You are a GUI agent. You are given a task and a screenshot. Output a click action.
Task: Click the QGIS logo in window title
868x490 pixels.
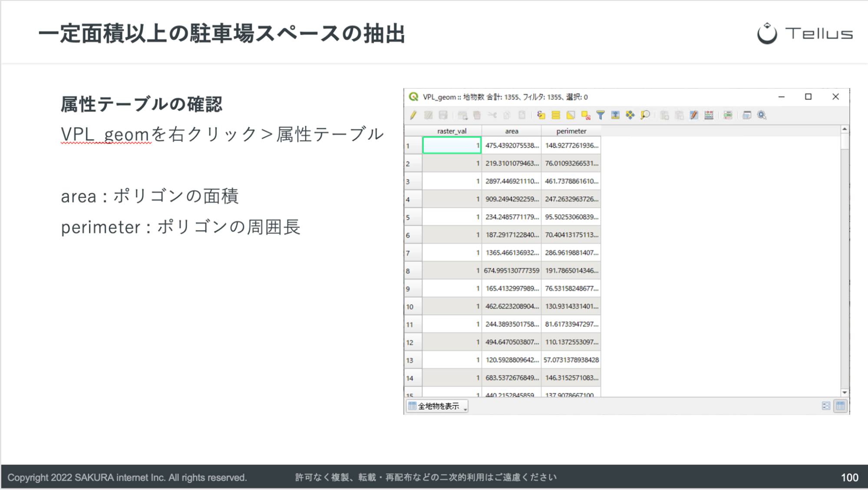click(x=413, y=97)
